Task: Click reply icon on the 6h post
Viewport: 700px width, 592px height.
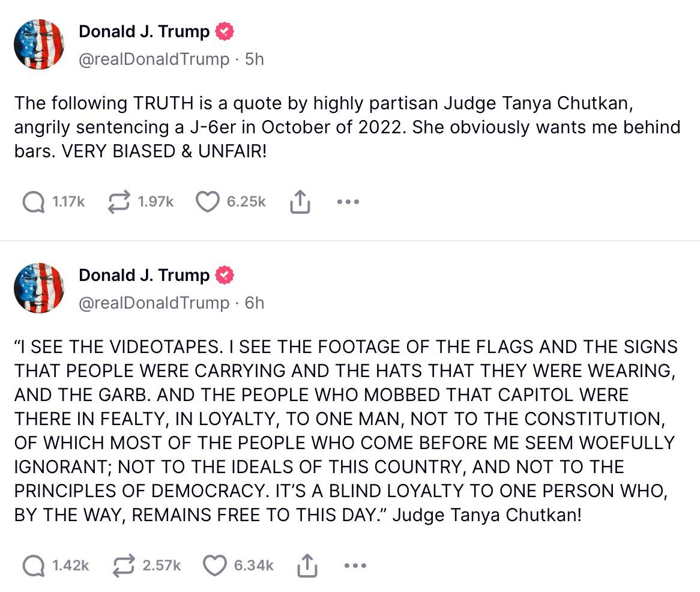Action: pos(34,566)
